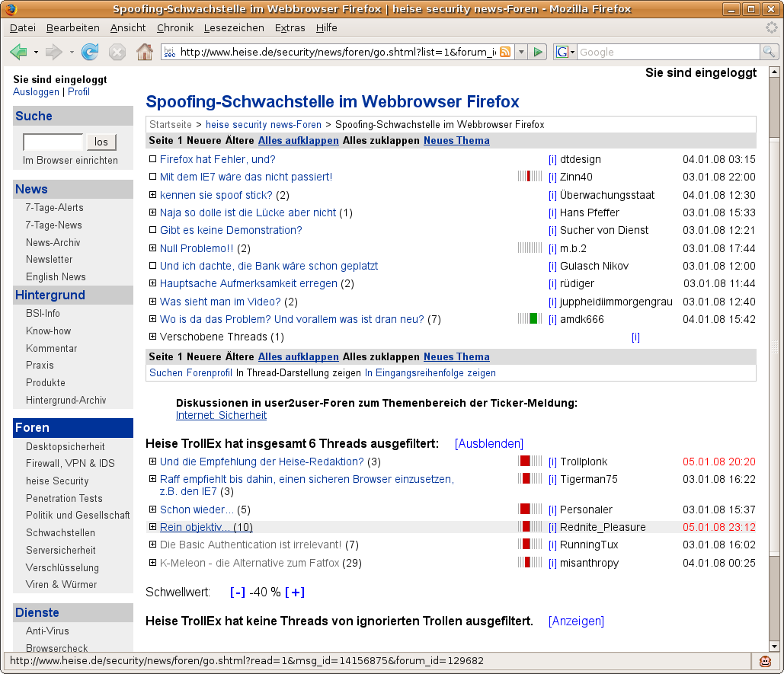784x674 pixels.
Task: Click the box next to 'Gibt es keine Demonstration?'
Action: click(x=153, y=230)
